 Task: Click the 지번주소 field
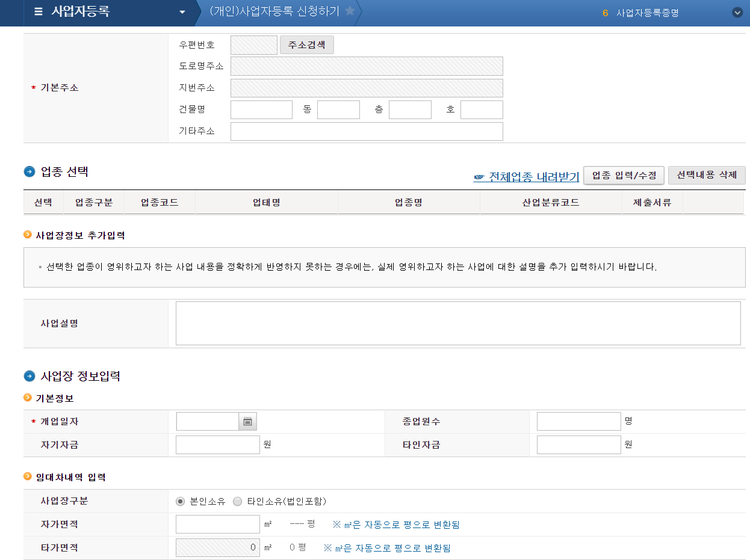367,88
